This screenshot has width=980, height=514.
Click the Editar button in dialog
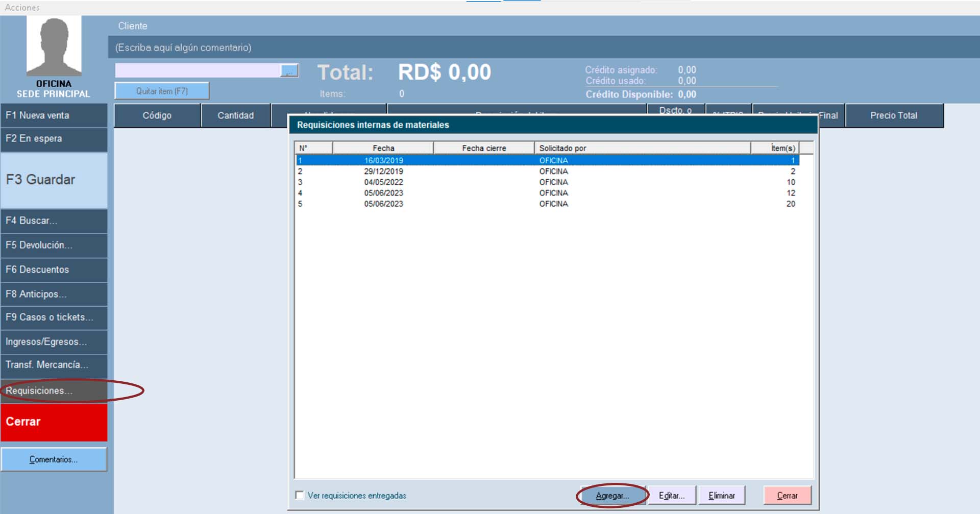tap(671, 496)
